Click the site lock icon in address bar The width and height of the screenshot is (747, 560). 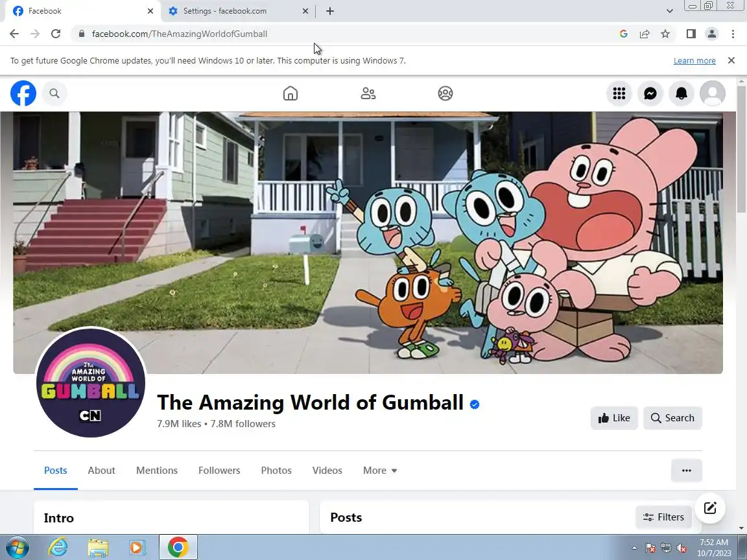point(82,34)
